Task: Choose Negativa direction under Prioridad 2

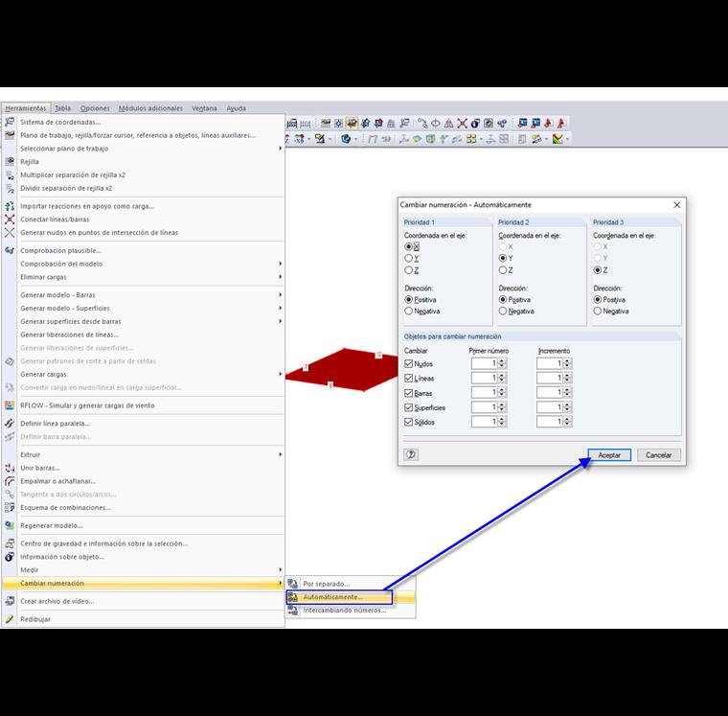Action: [503, 312]
